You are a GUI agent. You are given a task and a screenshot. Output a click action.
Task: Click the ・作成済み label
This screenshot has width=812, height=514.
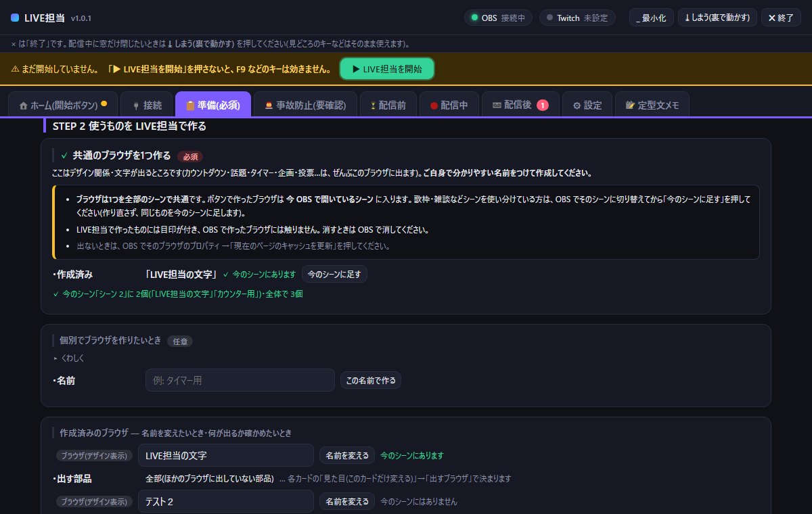point(72,275)
